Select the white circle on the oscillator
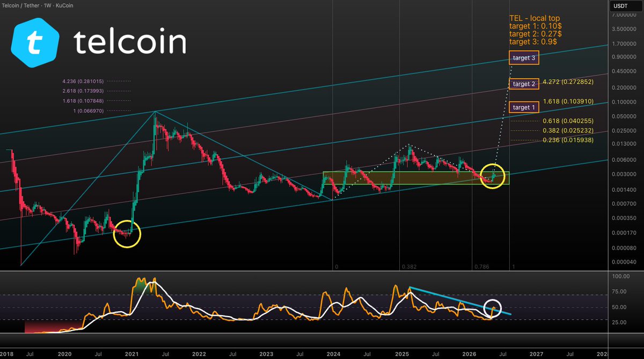 coord(493,309)
